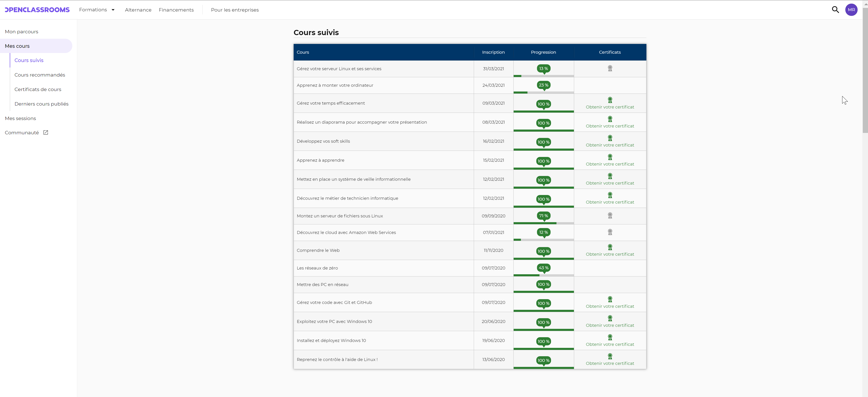The height and width of the screenshot is (397, 868).
Task: Click Obtenir votre certificat for Apprenez à apprendre
Action: click(x=609, y=164)
